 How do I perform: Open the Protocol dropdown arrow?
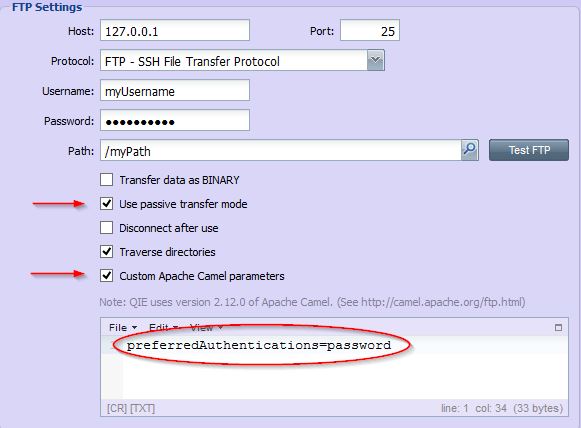375,60
